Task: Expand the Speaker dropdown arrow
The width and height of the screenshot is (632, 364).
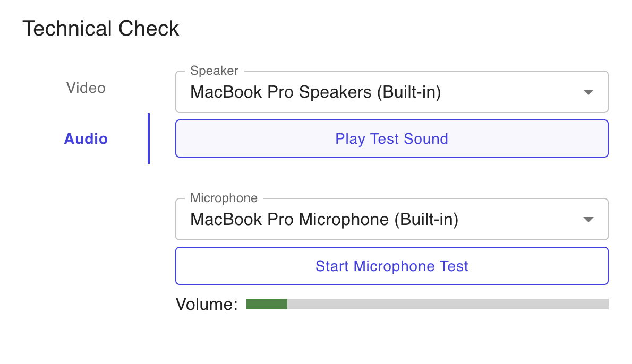Action: point(588,92)
